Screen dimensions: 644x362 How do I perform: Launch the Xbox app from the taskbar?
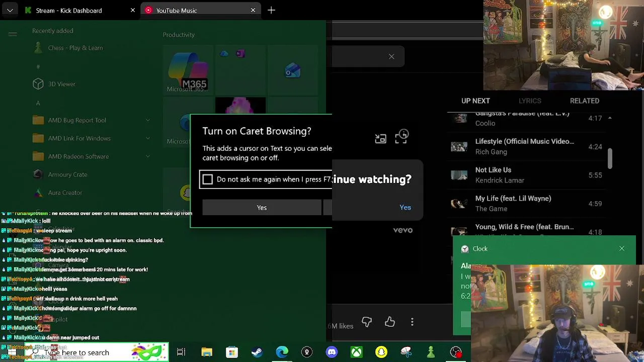356,352
